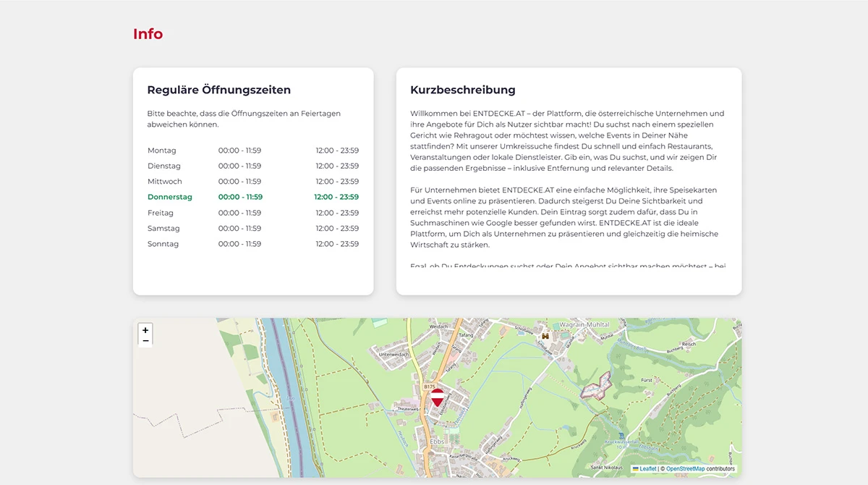The image size is (868, 485).
Task: Select the Reguläre Öffnungszeiten heading
Action: tap(219, 90)
